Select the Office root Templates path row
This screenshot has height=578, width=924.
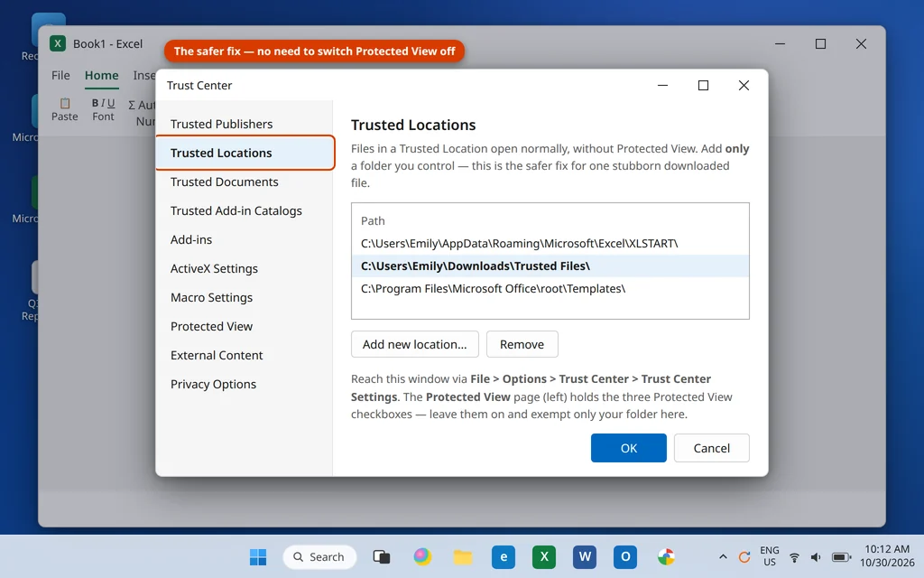550,288
